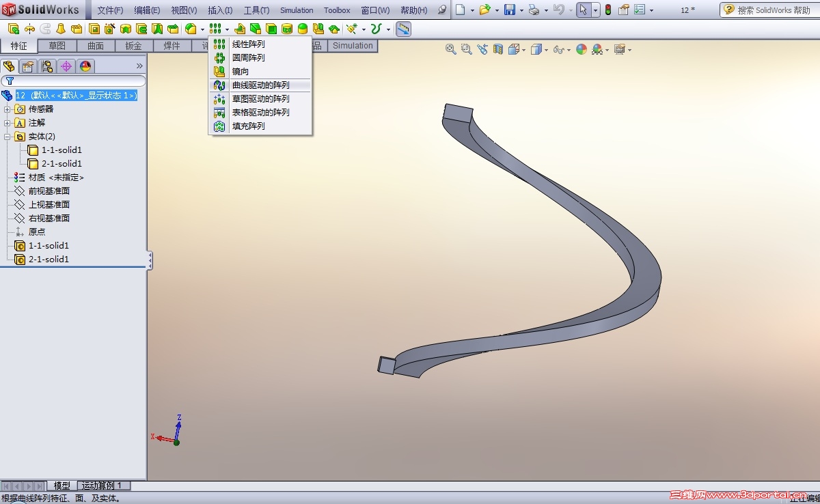Click the New document icon

[461, 10]
